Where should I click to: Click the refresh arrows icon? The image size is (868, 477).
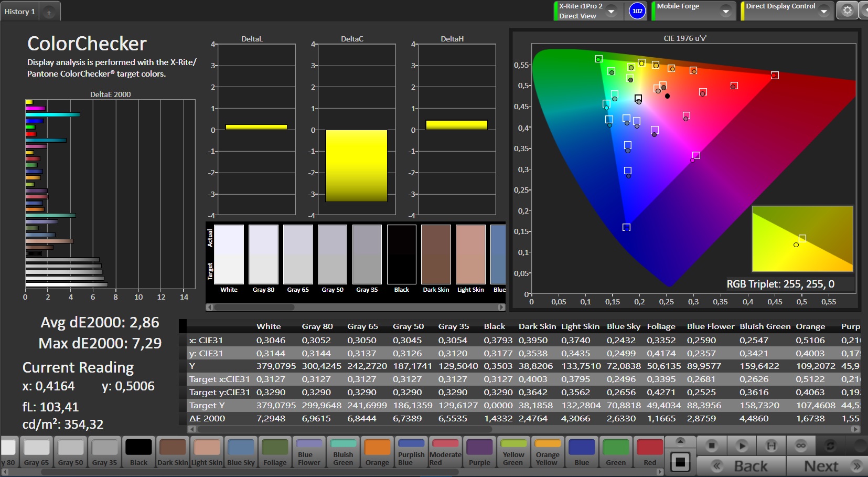(x=830, y=446)
